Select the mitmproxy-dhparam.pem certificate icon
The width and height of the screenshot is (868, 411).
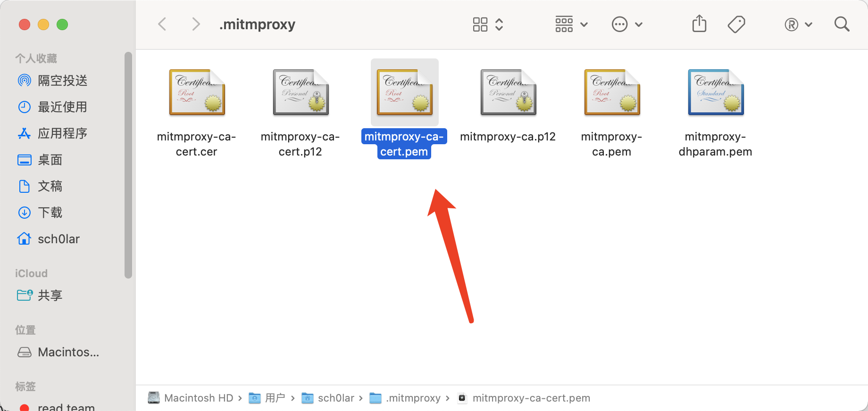(x=716, y=92)
